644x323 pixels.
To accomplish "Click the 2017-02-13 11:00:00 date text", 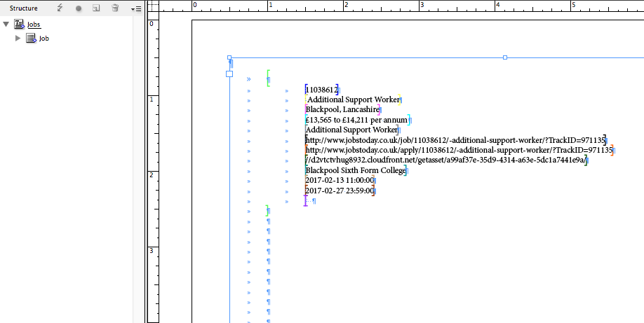I will tap(340, 180).
